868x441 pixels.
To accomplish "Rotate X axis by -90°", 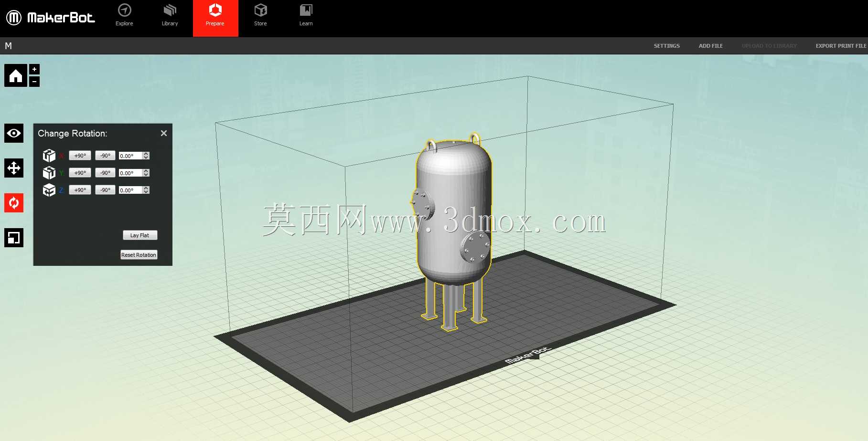I will 105,156.
